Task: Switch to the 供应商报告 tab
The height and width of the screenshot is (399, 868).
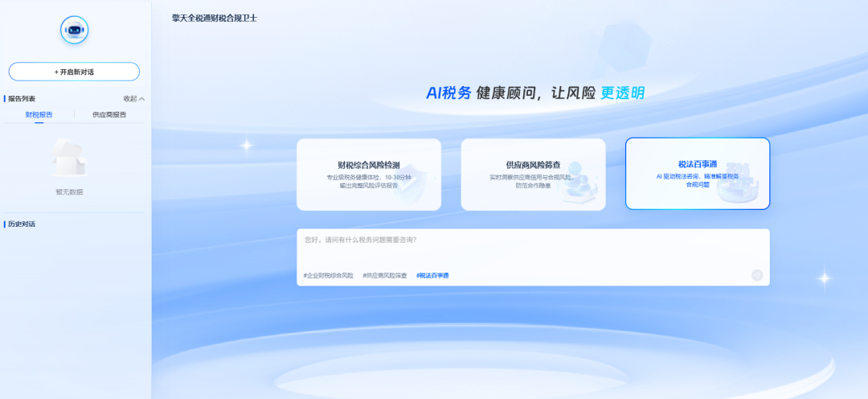Action: click(x=109, y=115)
